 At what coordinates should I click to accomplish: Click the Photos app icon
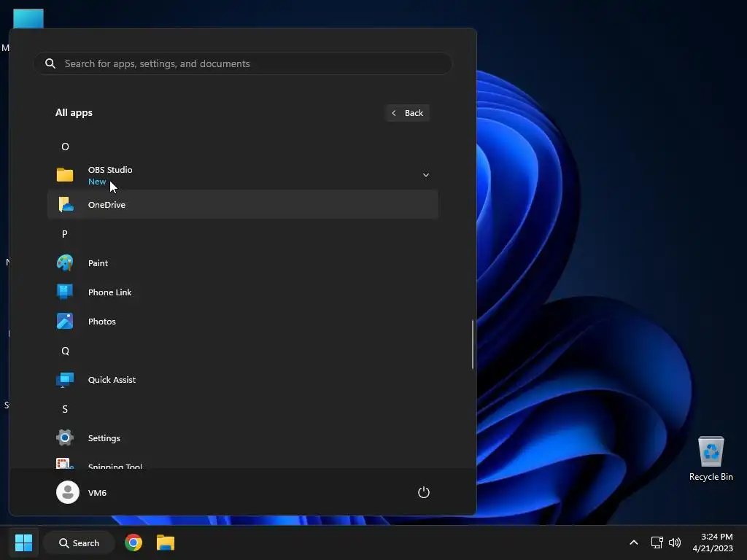(65, 321)
